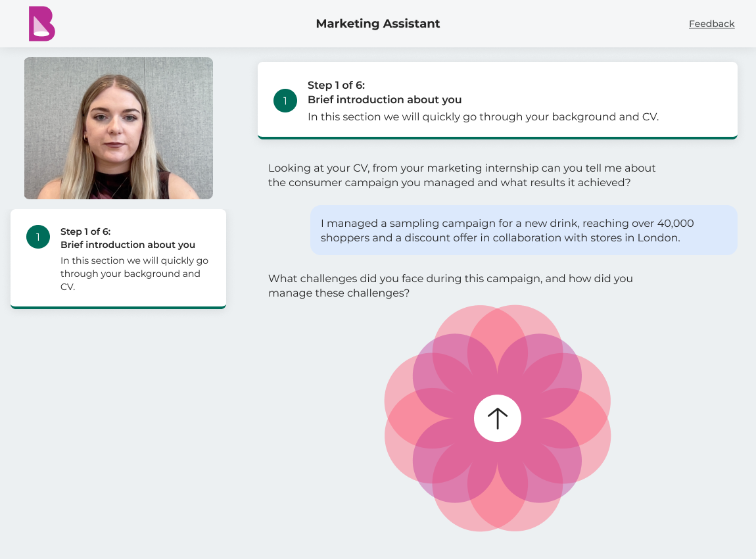The height and width of the screenshot is (559, 756).
Task: Click the green step 1 badge in sidebar
Action: point(38,237)
